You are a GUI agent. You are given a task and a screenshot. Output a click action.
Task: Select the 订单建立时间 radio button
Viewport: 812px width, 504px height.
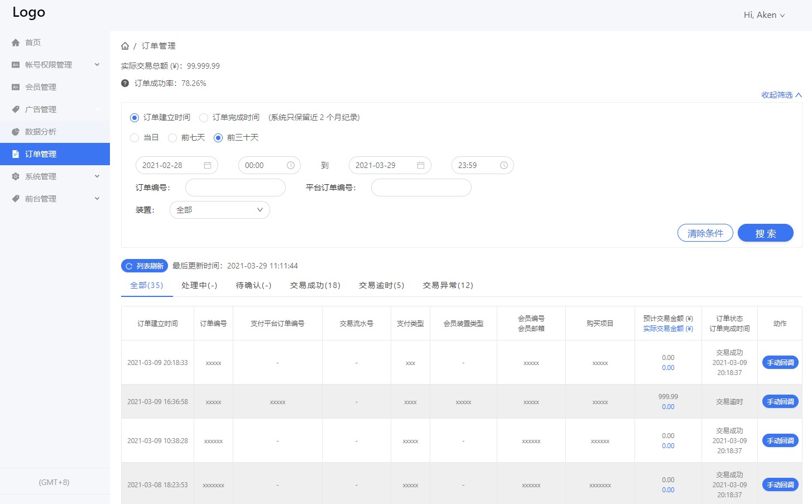[x=134, y=118]
